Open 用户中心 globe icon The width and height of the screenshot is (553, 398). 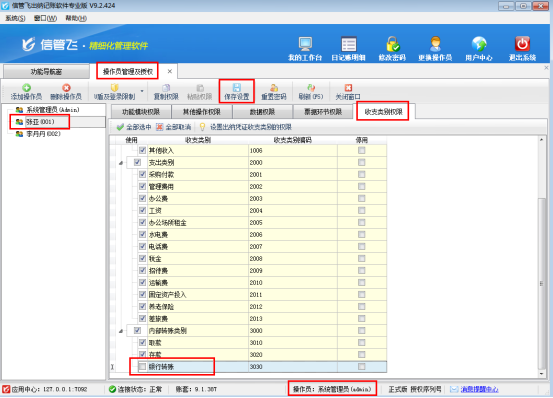pos(479,44)
